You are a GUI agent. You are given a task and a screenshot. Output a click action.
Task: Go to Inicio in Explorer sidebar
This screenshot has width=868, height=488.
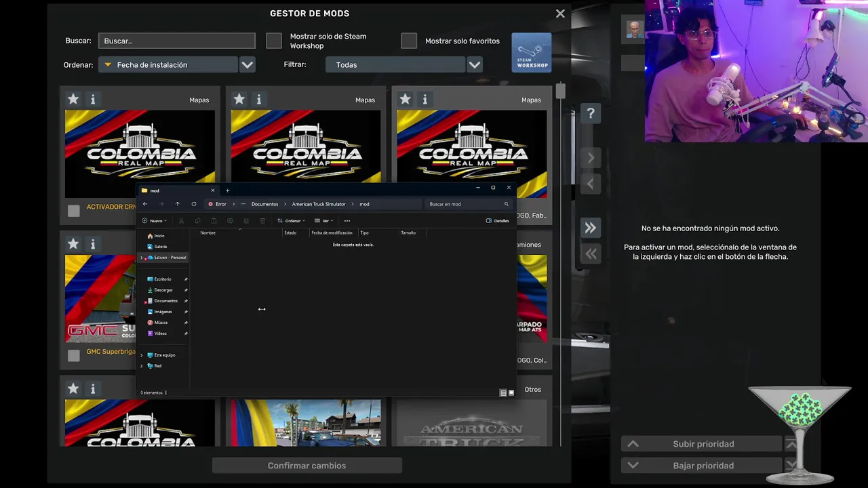pyautogui.click(x=159, y=236)
